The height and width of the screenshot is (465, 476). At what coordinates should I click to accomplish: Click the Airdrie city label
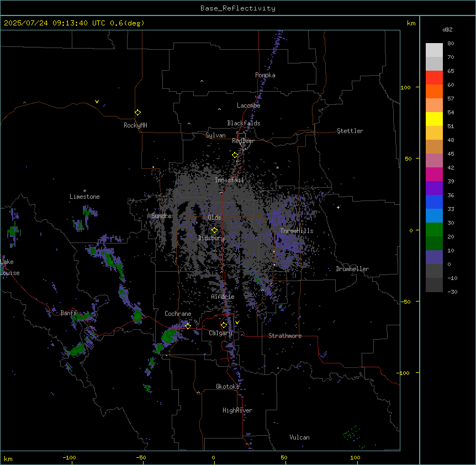(223, 297)
